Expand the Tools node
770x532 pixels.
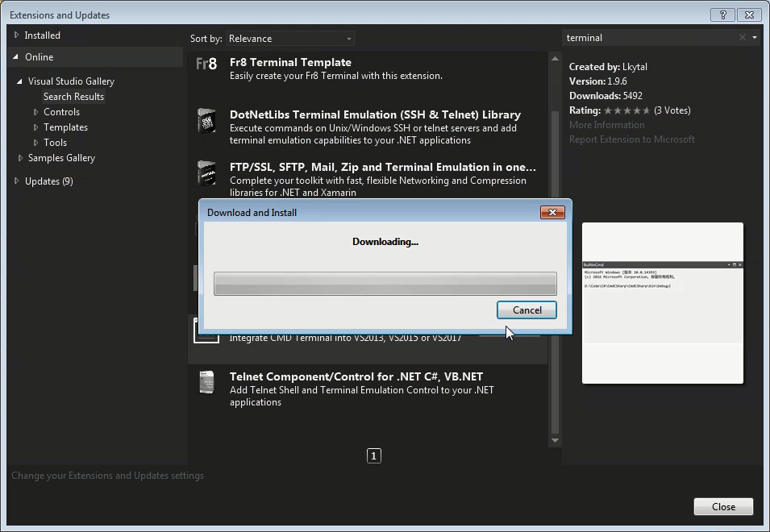point(35,143)
